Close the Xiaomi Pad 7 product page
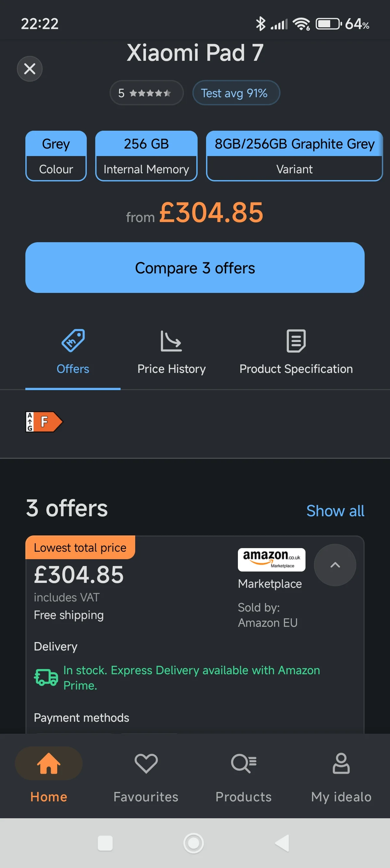The height and width of the screenshot is (868, 390). point(30,69)
